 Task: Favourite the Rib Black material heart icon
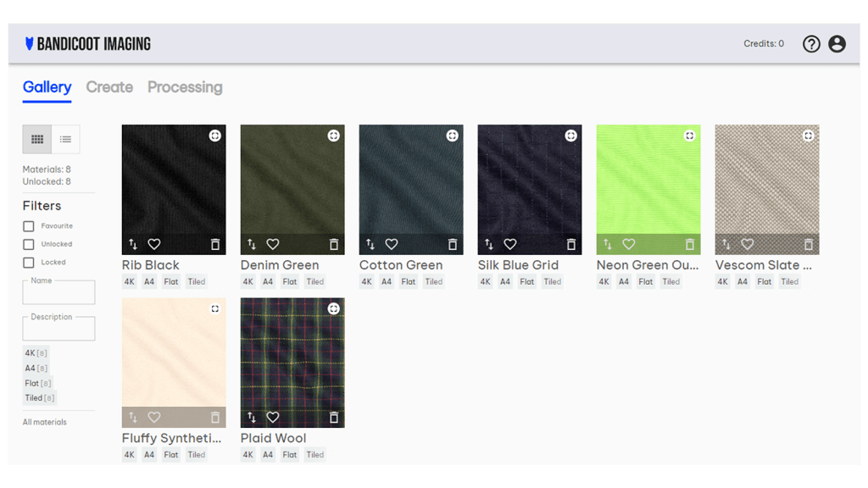(154, 244)
